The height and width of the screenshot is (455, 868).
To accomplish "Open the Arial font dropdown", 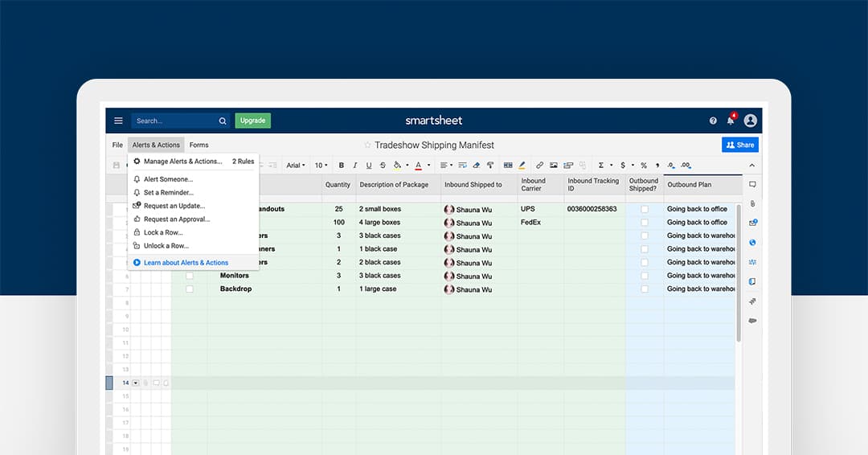I will [x=296, y=166].
